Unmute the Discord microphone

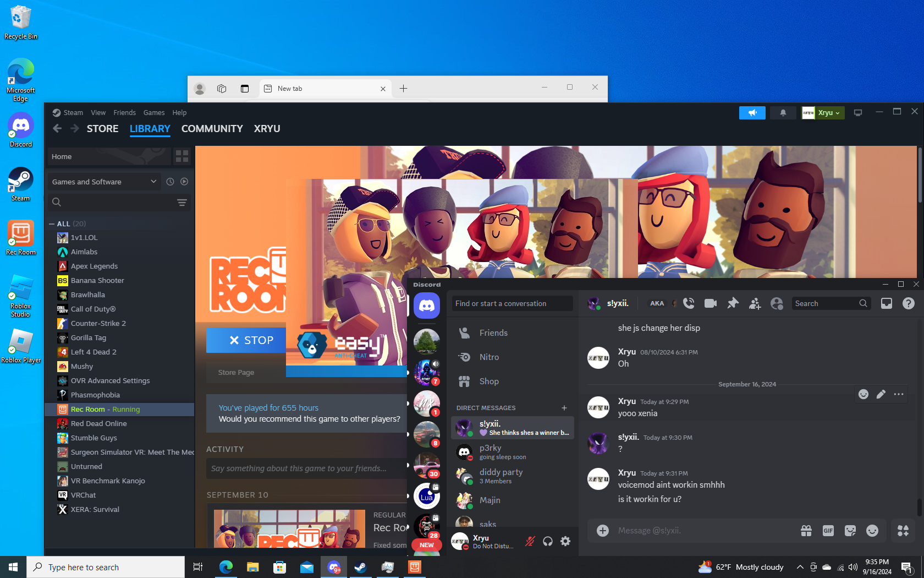(530, 541)
